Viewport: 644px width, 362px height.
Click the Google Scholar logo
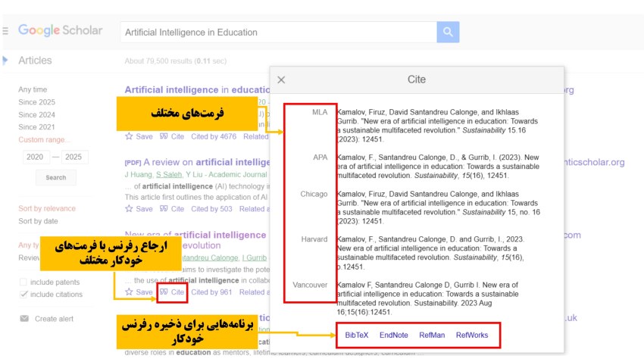pos(61,30)
